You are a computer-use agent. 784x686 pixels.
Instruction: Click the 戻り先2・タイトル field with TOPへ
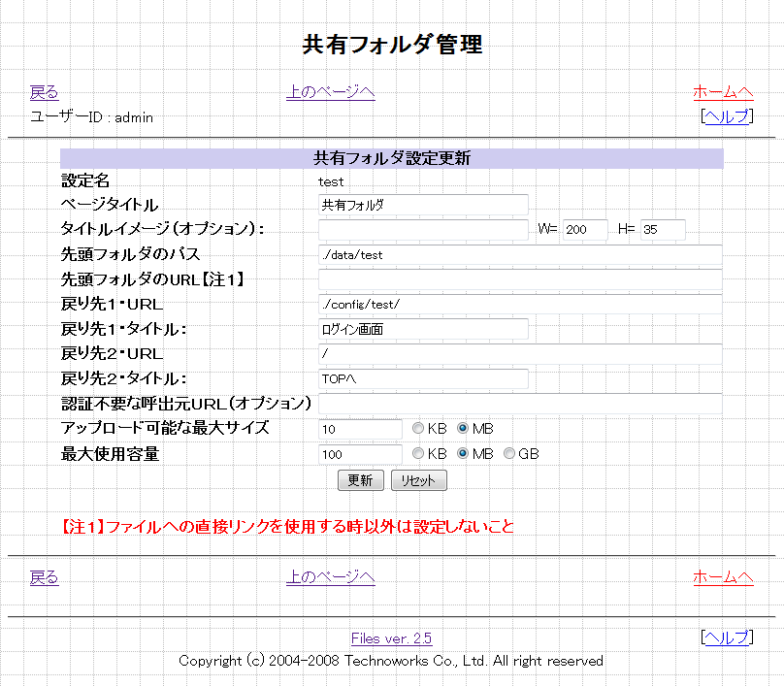click(x=423, y=378)
